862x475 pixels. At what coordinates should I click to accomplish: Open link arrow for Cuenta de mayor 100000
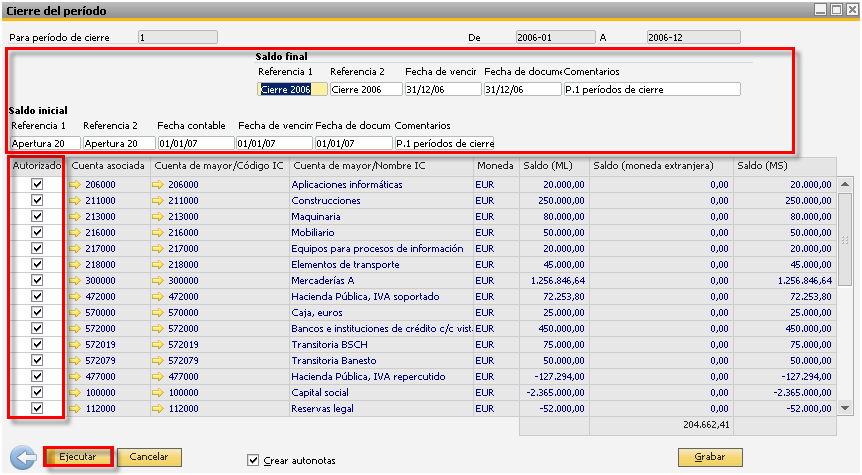tap(158, 393)
